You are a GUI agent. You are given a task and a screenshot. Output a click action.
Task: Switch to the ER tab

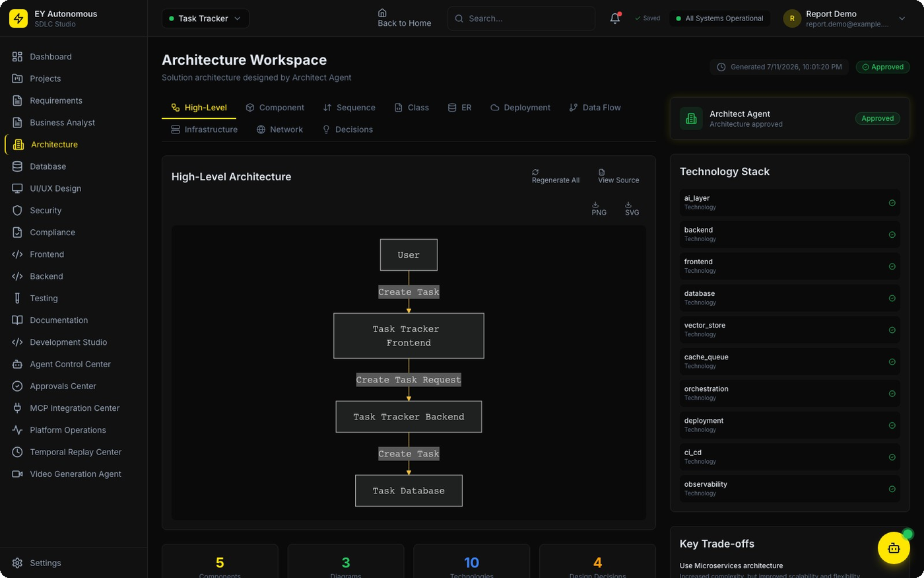pos(459,108)
